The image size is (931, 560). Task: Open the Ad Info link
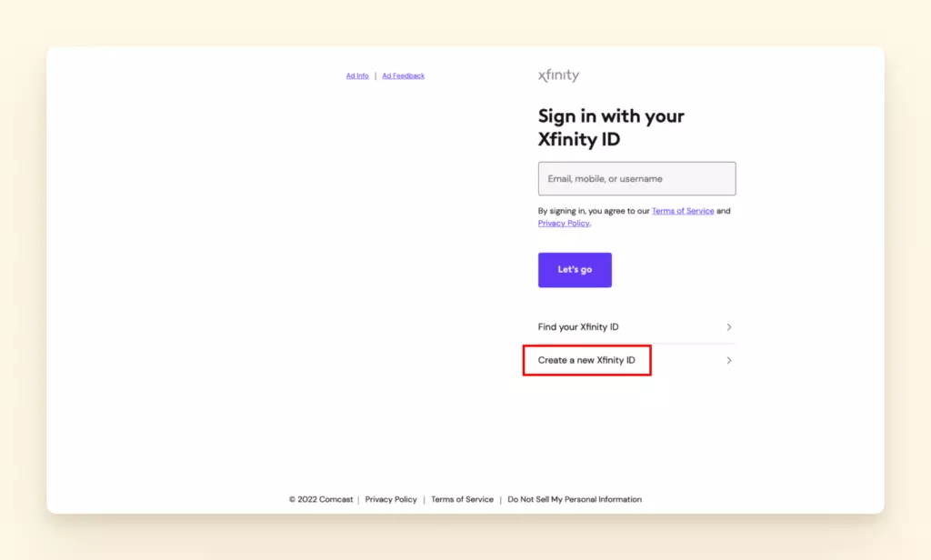click(357, 76)
